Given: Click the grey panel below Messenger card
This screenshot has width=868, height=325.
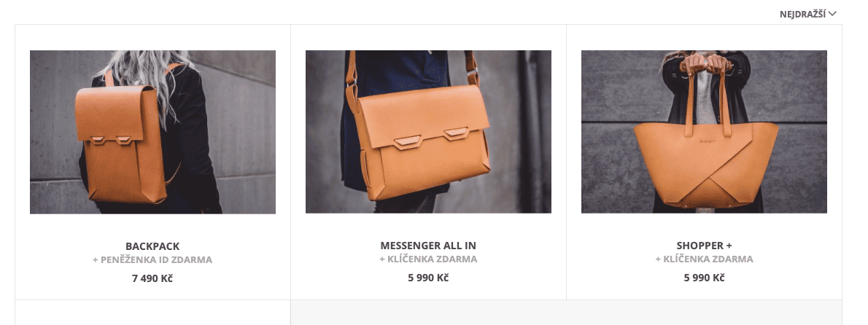Looking at the screenshot, I should (566, 313).
